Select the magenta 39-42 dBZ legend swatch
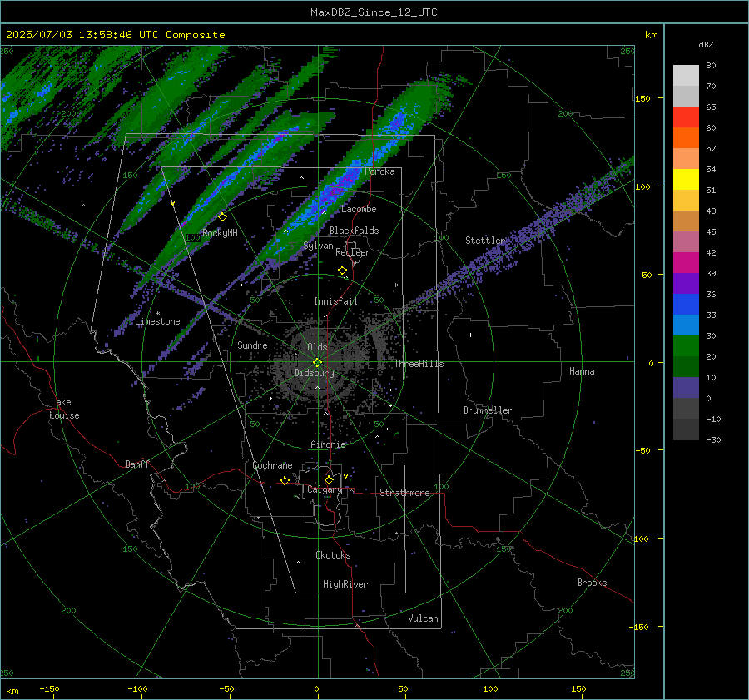The height and width of the screenshot is (700, 749). 686,263
